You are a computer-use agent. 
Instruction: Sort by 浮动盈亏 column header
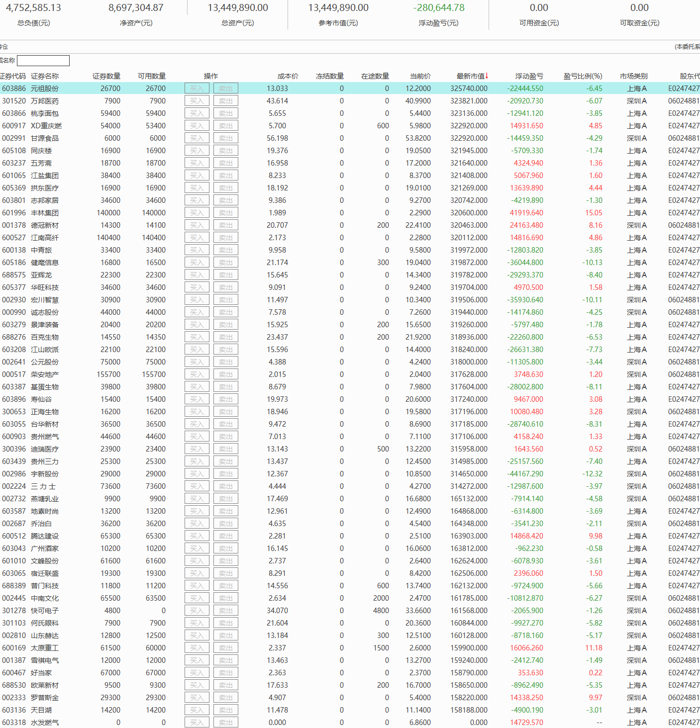(529, 76)
